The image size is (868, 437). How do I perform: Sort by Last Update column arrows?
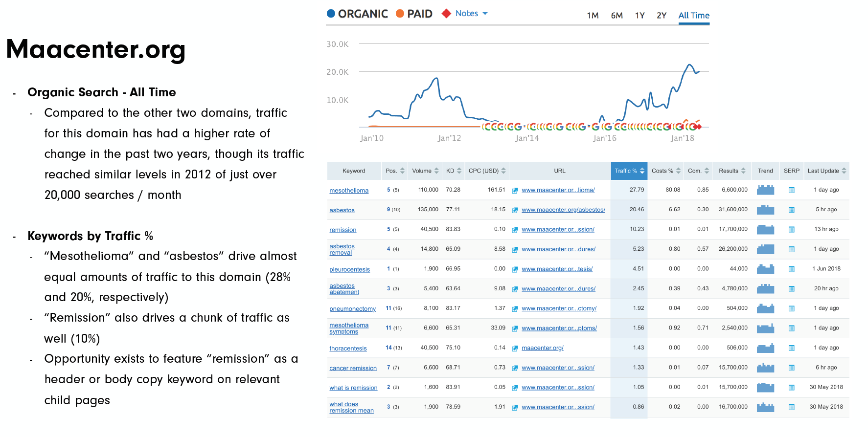844,171
